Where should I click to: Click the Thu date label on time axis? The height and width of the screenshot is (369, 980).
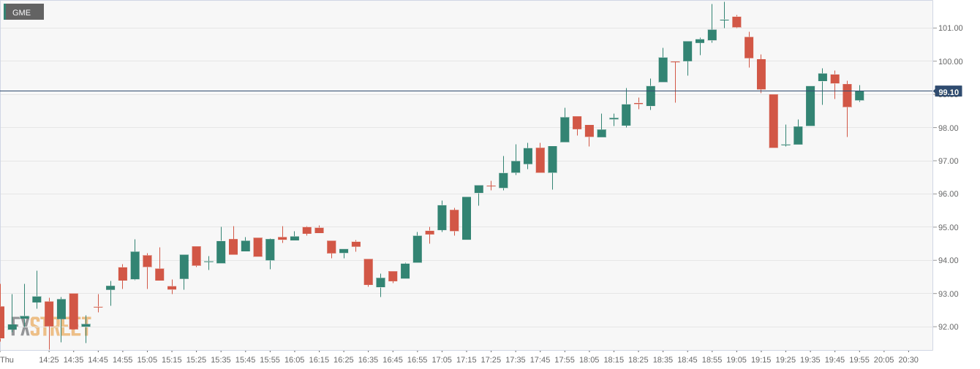tap(7, 360)
